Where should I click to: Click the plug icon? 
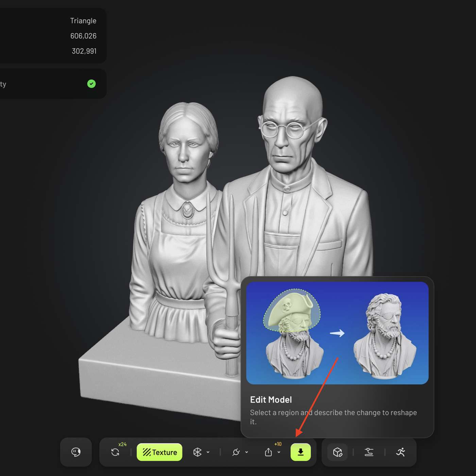pos(236,452)
